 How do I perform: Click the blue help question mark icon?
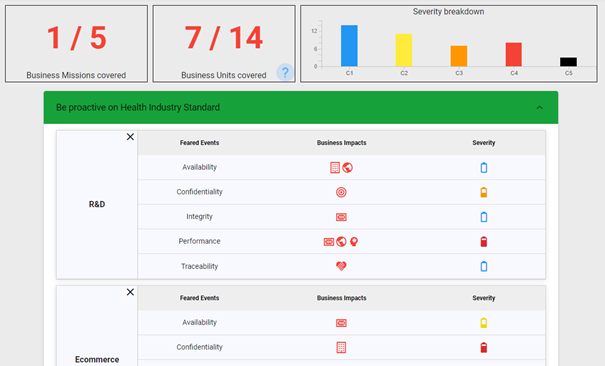pos(285,72)
